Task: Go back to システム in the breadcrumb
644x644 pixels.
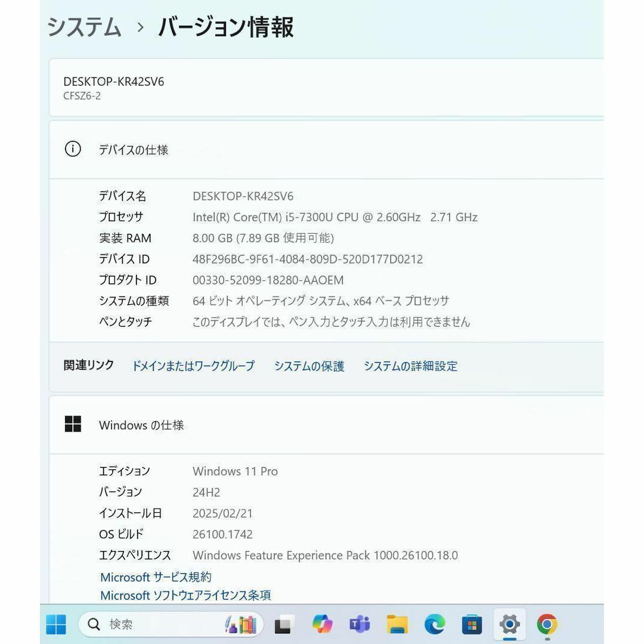Action: pyautogui.click(x=84, y=27)
